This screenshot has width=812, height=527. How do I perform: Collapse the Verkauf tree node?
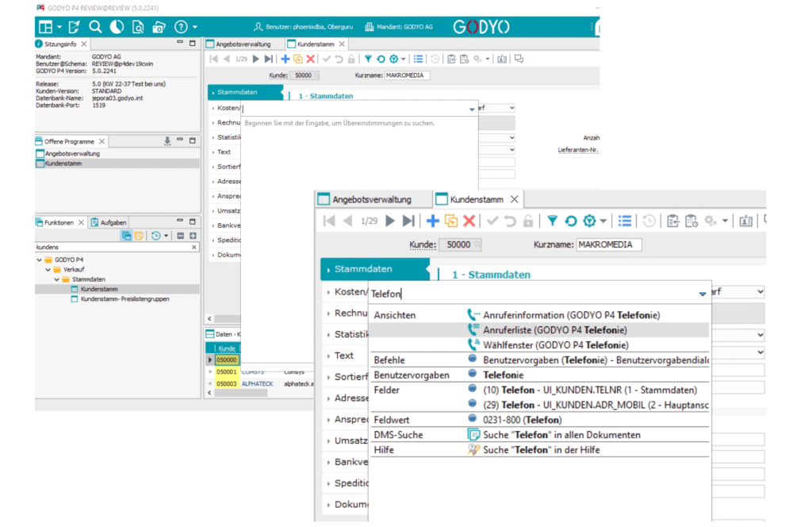[x=48, y=270]
